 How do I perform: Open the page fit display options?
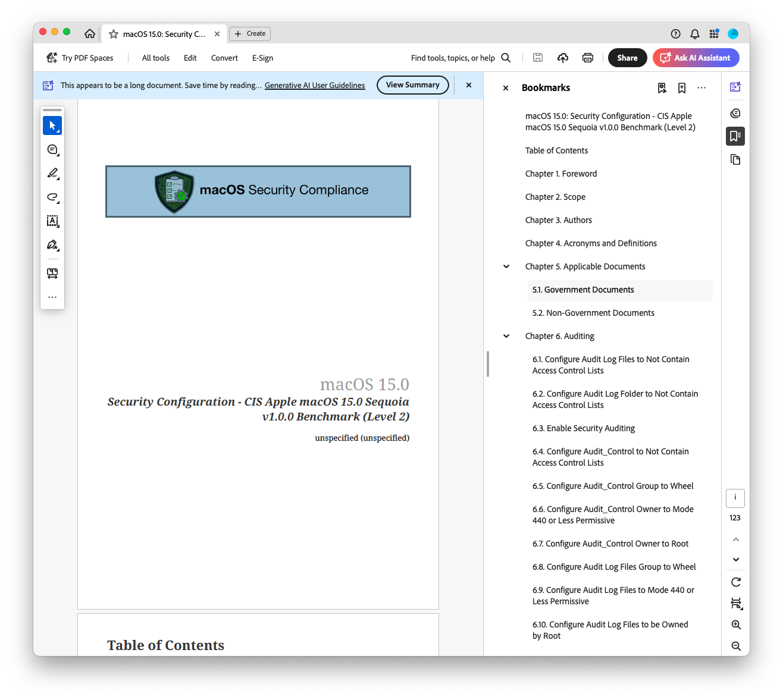736,604
